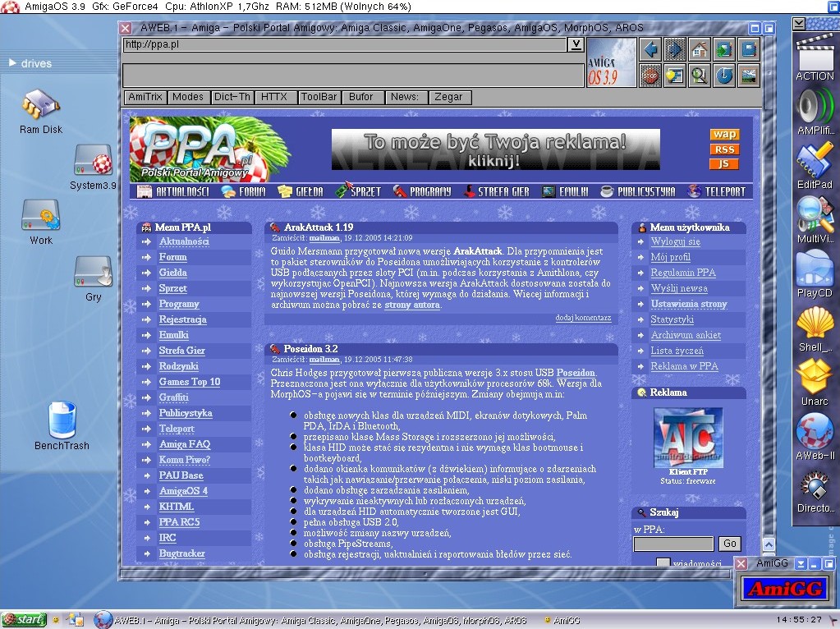The width and height of the screenshot is (840, 629).
Task: Click the ATC Klient FTP ad thumbnail
Action: pyautogui.click(x=688, y=436)
